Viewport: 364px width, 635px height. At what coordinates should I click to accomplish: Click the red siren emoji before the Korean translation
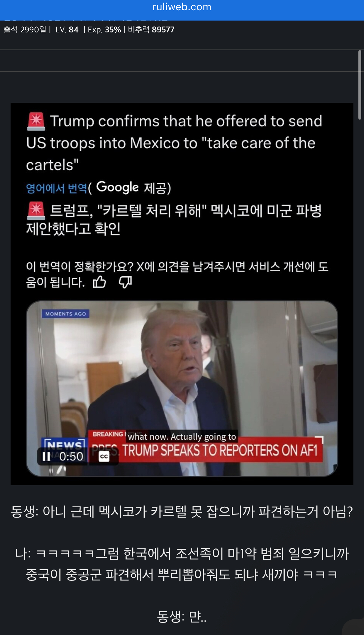pyautogui.click(x=36, y=211)
